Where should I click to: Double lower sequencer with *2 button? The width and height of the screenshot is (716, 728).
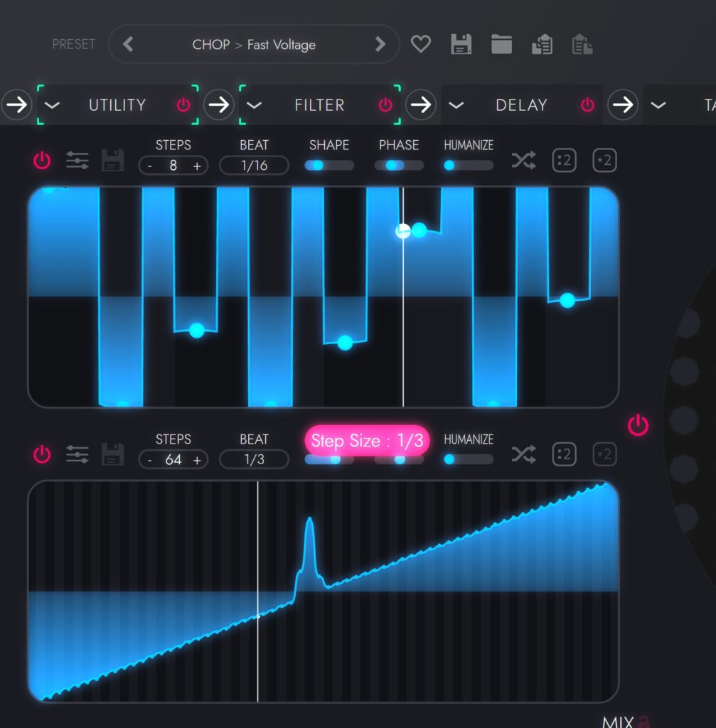(604, 454)
